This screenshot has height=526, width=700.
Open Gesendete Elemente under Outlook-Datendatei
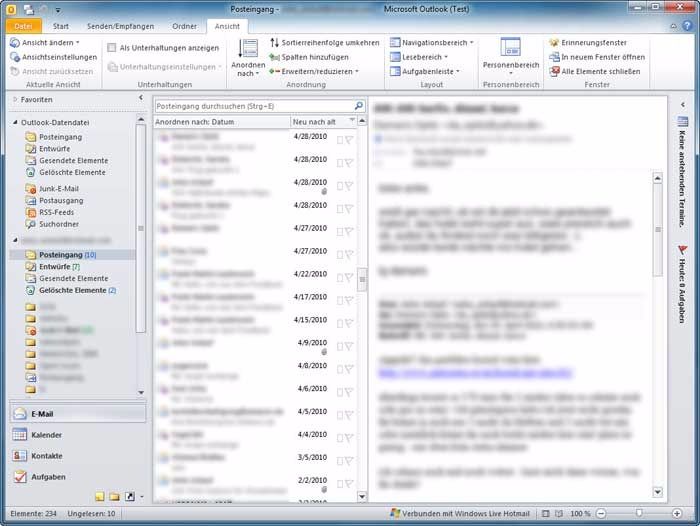click(67, 160)
